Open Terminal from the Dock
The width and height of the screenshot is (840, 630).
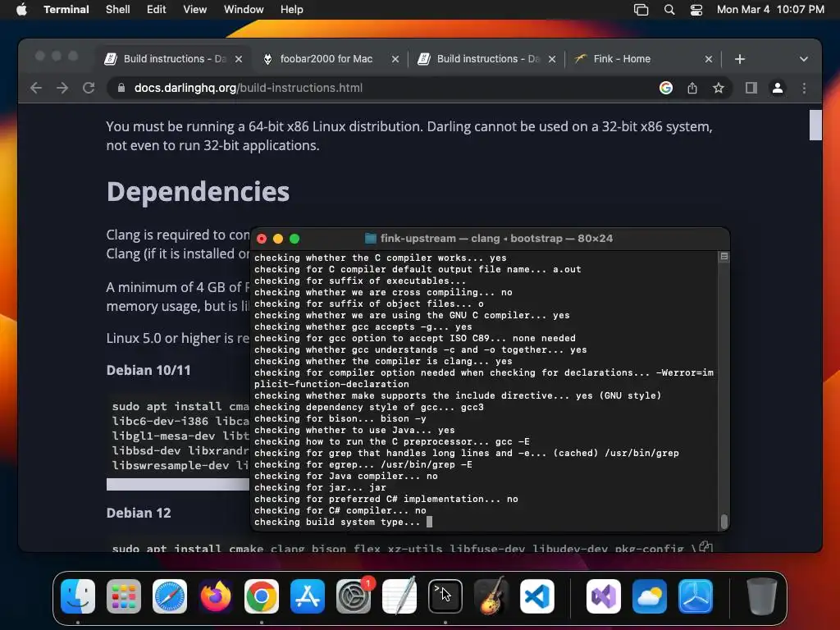point(445,596)
